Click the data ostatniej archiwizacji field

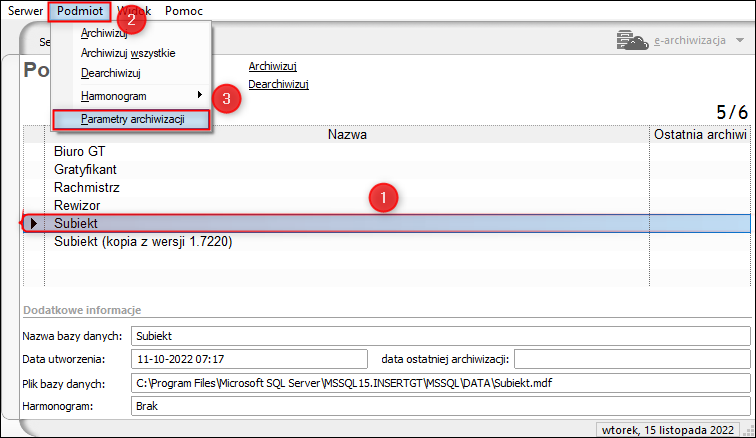pos(632,359)
